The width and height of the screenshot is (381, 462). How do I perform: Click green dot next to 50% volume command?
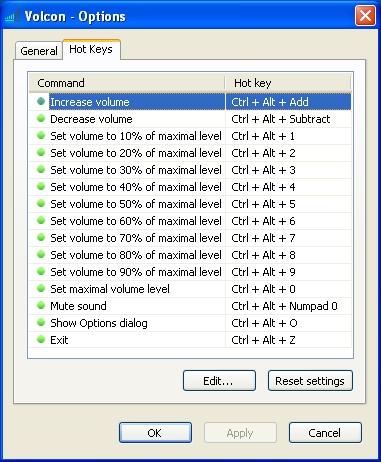41,203
